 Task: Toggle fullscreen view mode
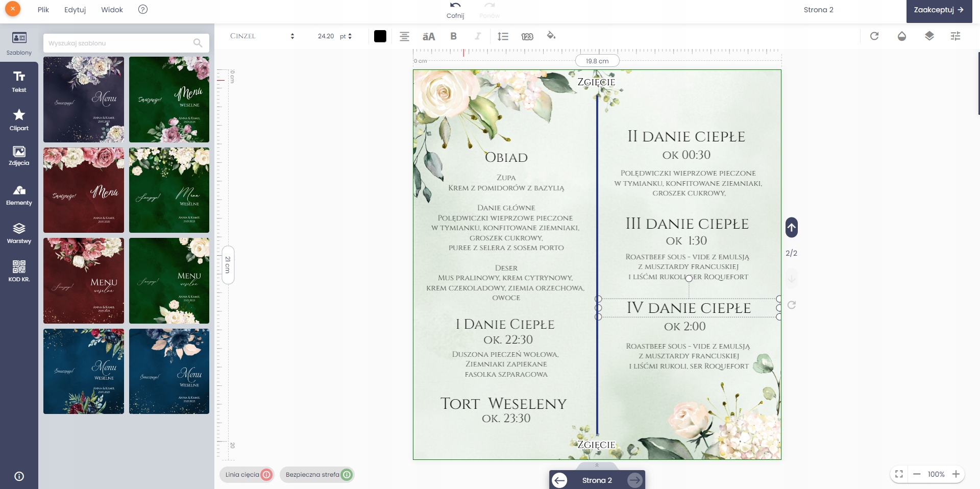click(x=899, y=474)
